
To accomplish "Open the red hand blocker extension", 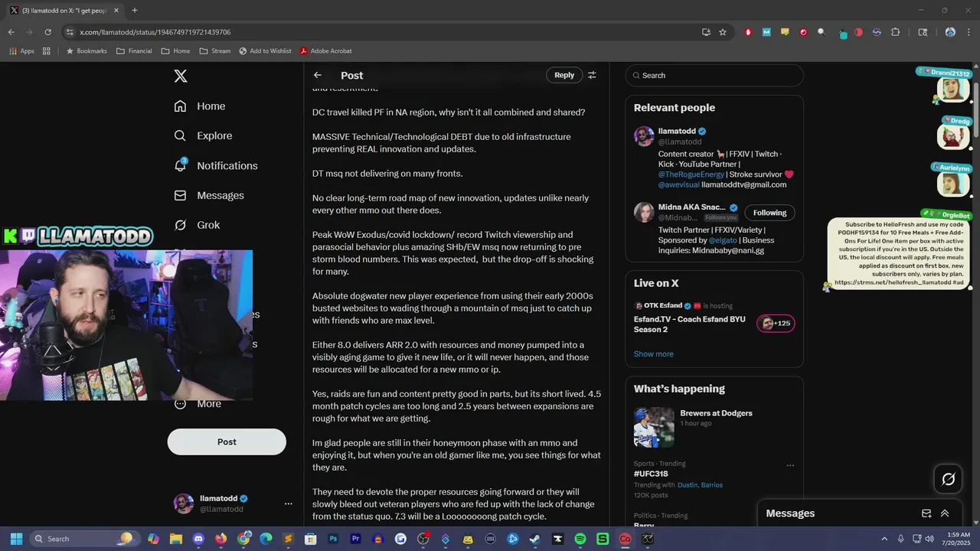I will (748, 32).
